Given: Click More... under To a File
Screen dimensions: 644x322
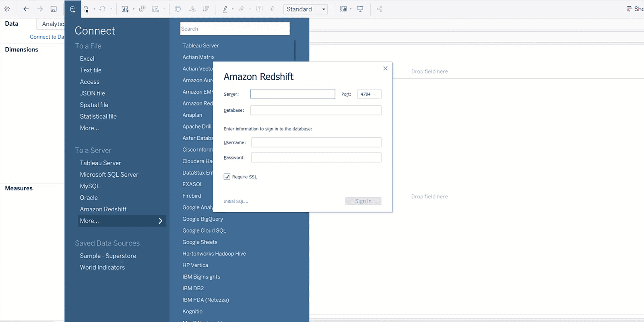Looking at the screenshot, I should 89,128.
